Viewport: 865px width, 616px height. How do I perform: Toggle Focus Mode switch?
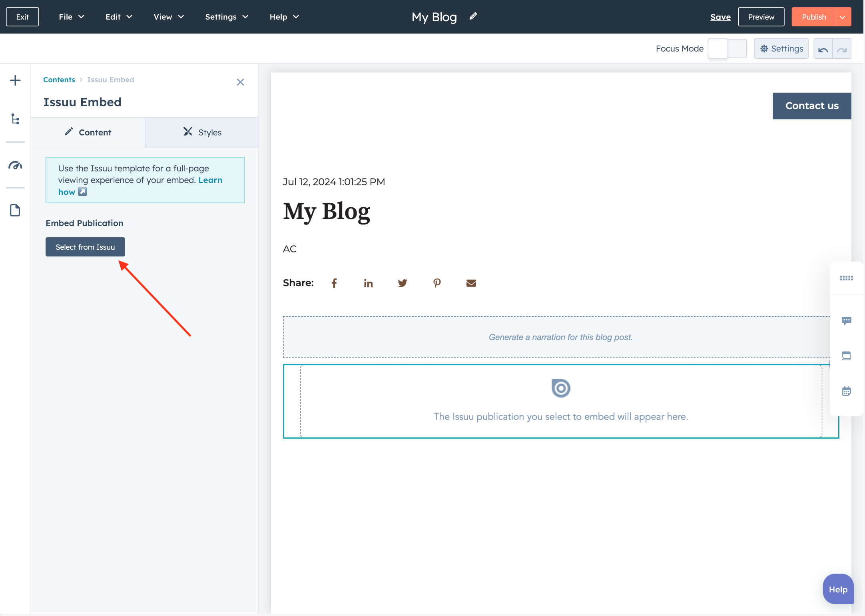[727, 49]
